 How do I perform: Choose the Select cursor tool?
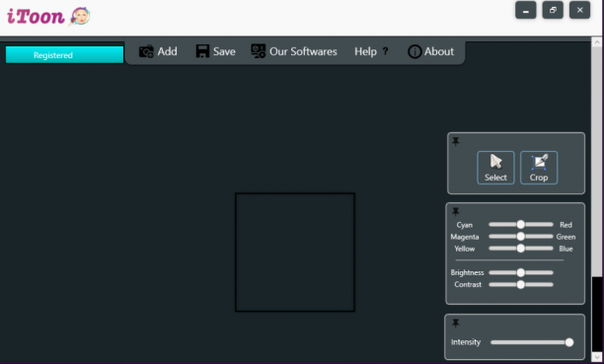coord(495,168)
